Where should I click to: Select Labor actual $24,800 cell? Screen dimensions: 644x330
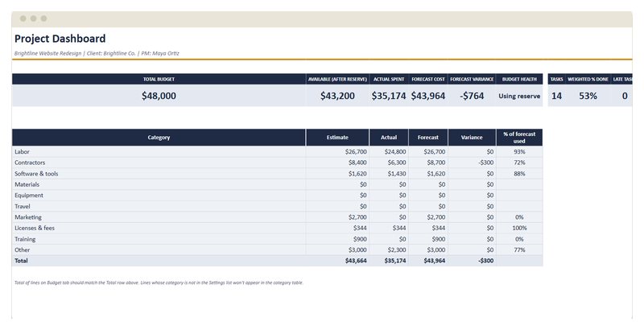click(x=389, y=152)
